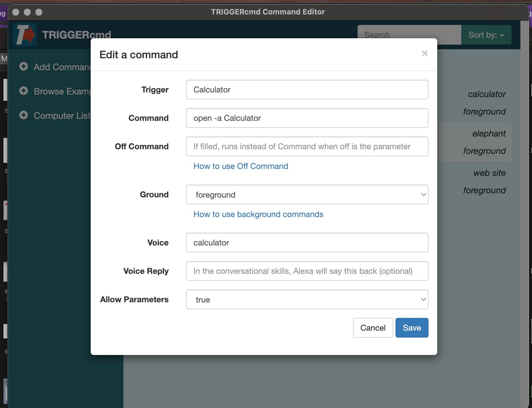Click the Search box in header
The height and width of the screenshot is (408, 532).
click(409, 35)
